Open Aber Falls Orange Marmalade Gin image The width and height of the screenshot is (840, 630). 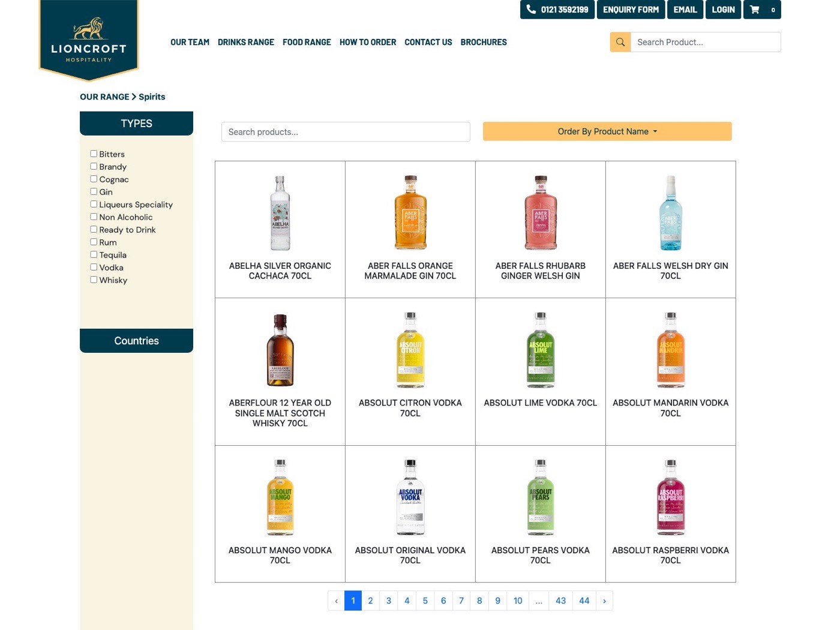click(x=410, y=213)
